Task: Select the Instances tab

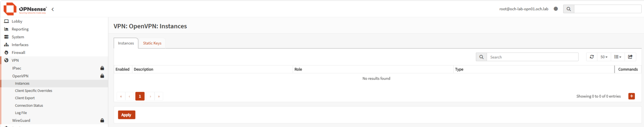Action: pyautogui.click(x=126, y=43)
